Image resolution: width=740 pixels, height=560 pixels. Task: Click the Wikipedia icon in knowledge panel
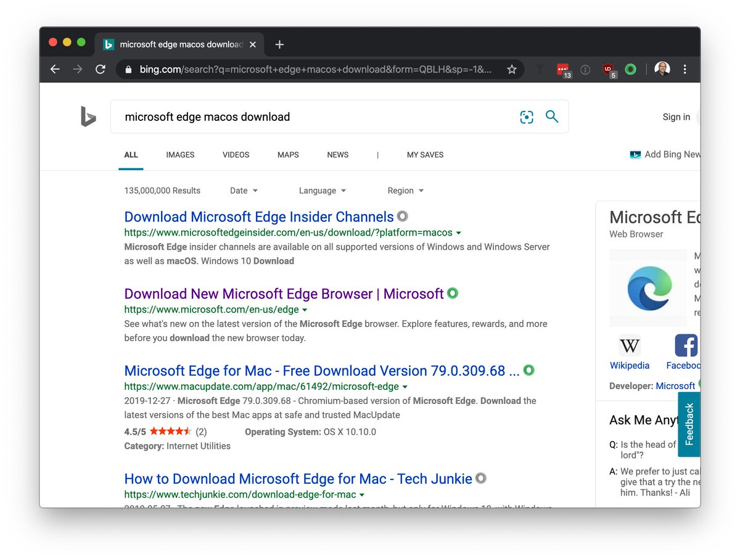[630, 345]
